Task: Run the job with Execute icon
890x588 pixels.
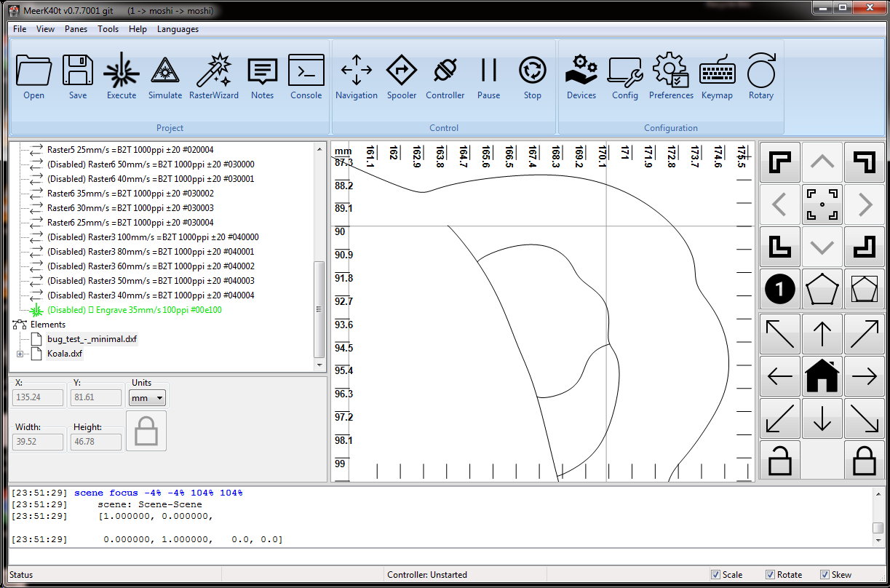Action: click(x=122, y=77)
